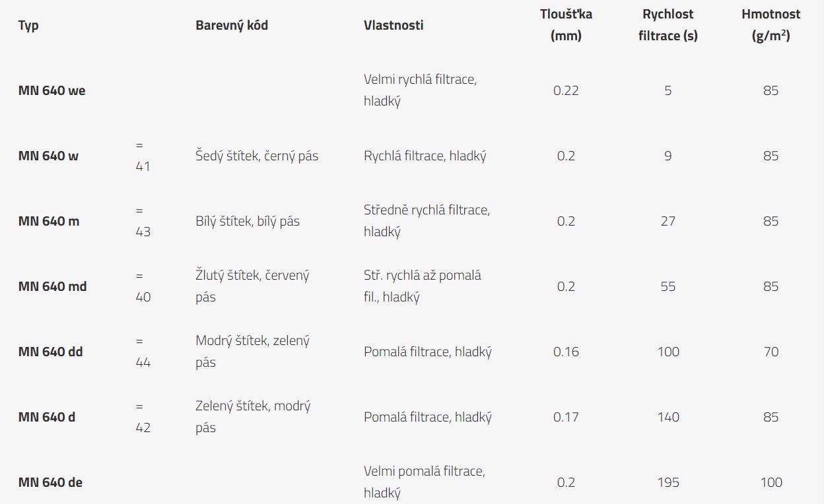Click the thickness value 0.16
Screen dimensions: 824x504
(566, 352)
